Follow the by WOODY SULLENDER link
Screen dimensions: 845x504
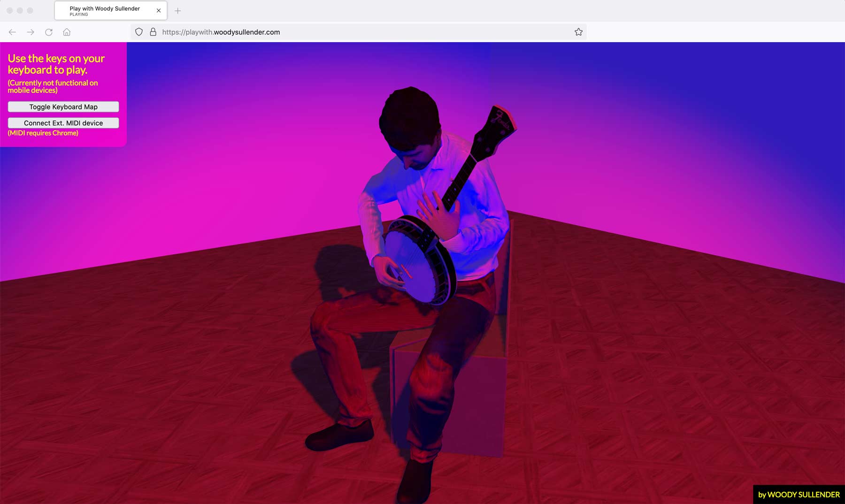[799, 495]
